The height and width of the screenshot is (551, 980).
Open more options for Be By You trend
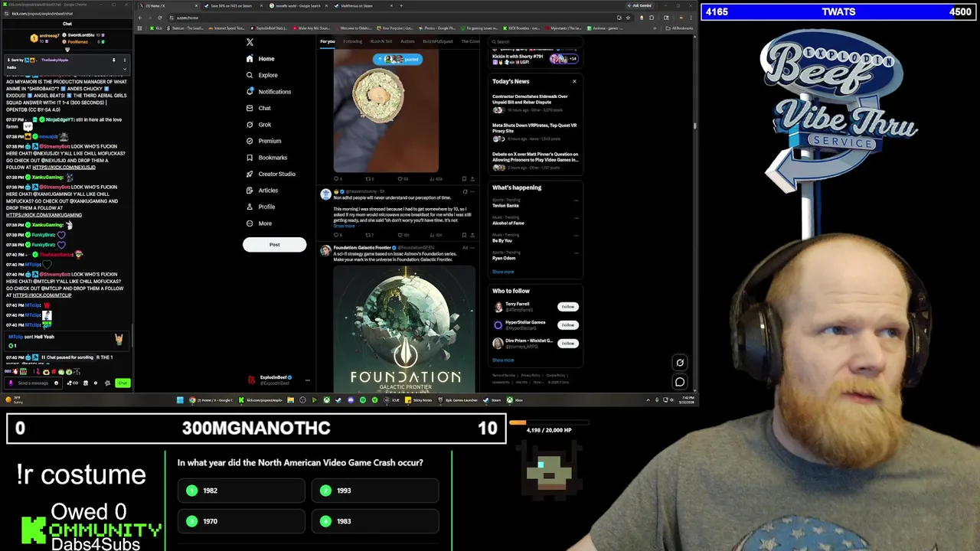pyautogui.click(x=576, y=237)
